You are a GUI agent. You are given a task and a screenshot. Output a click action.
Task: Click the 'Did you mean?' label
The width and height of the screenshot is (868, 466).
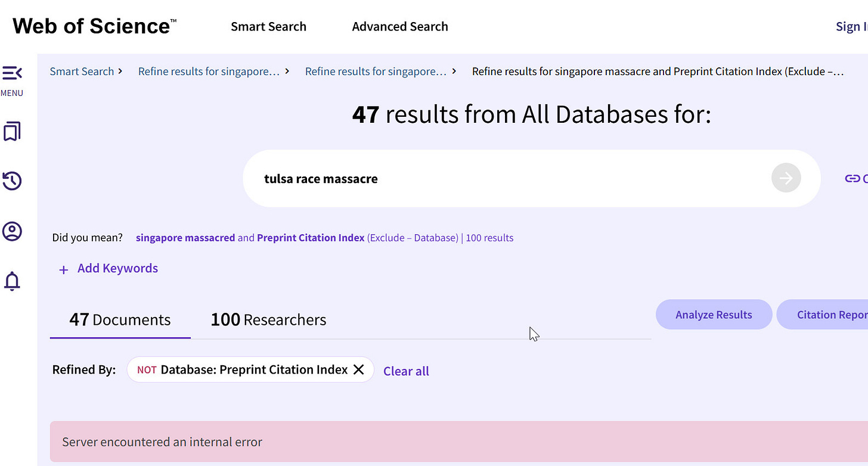(x=88, y=238)
